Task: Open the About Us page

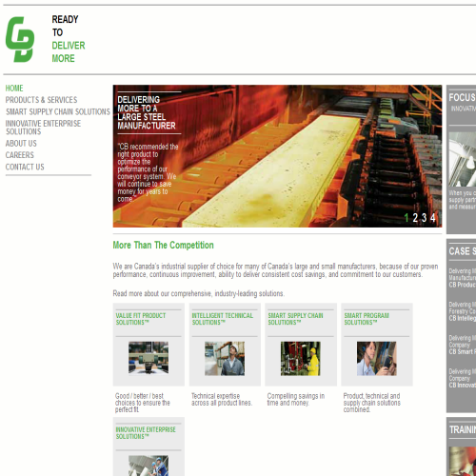Action: coord(21,144)
